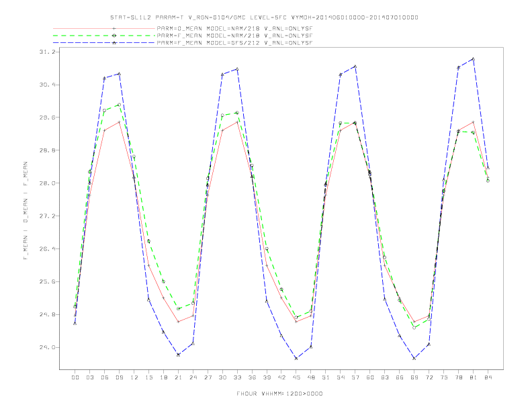Click the x-axis tick label 45
Image resolution: width=532 pixels, height=411 pixels.
(296, 377)
